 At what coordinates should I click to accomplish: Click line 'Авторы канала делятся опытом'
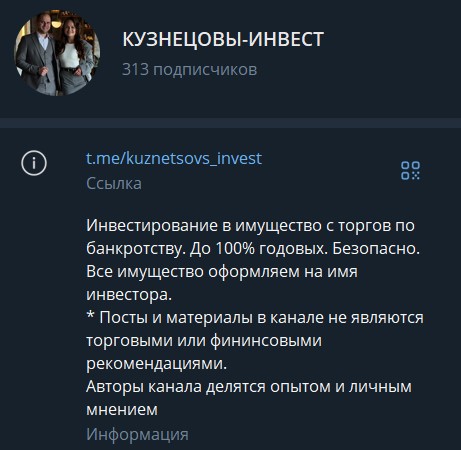point(249,387)
